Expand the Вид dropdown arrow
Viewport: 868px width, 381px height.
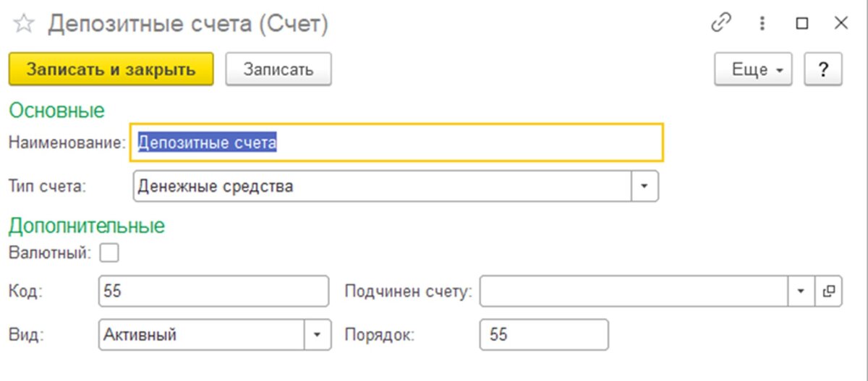click(317, 335)
